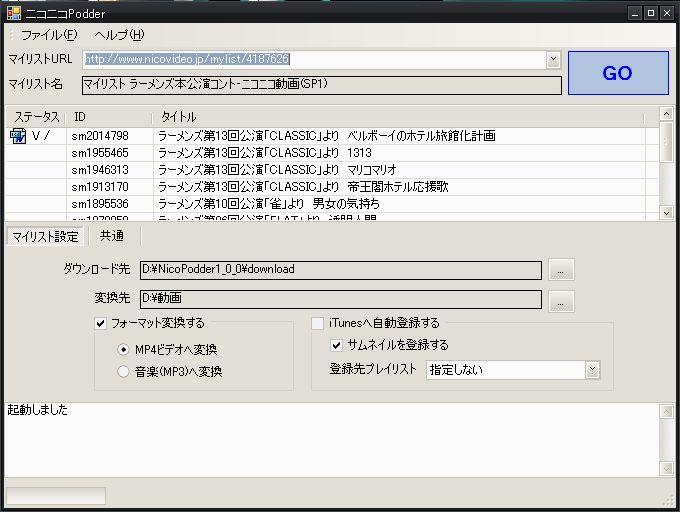Select MP4ビデオへ変換 radio button
The image size is (680, 512).
pyautogui.click(x=123, y=349)
